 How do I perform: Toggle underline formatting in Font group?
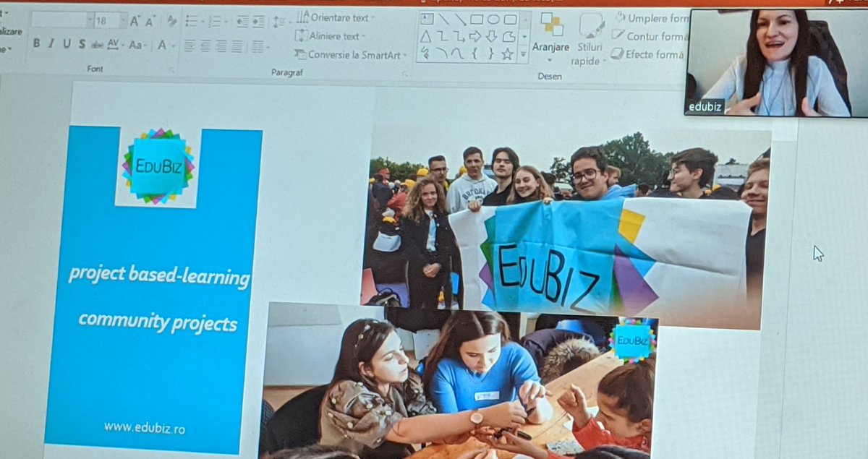[x=67, y=44]
